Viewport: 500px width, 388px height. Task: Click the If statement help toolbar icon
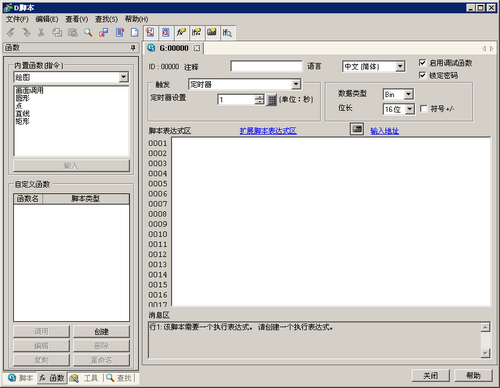(196, 32)
